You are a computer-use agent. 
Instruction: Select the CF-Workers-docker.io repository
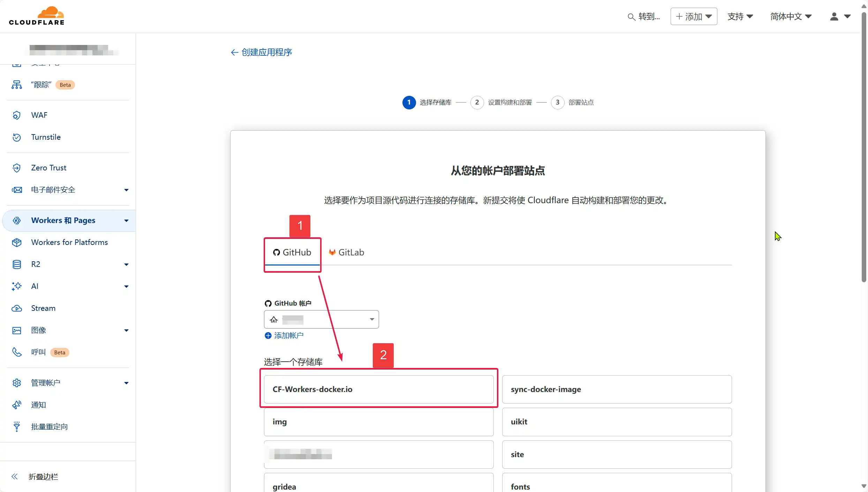(x=378, y=389)
